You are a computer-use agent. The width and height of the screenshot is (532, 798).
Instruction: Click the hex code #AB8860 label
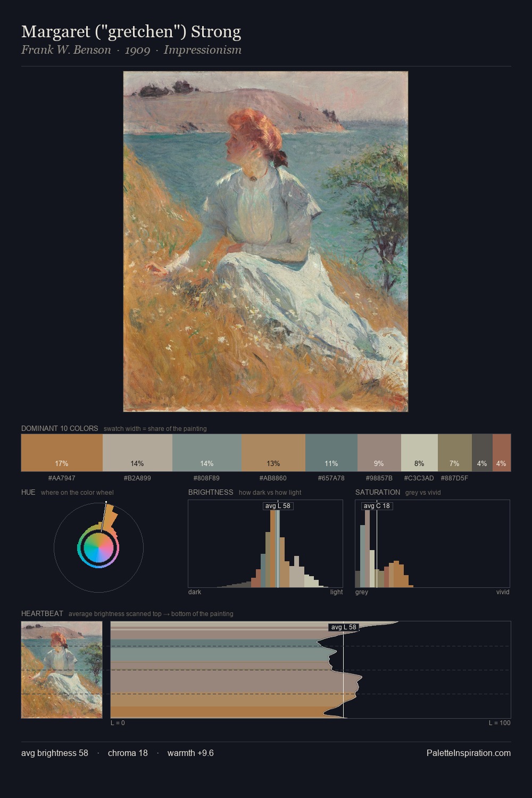[x=273, y=478]
